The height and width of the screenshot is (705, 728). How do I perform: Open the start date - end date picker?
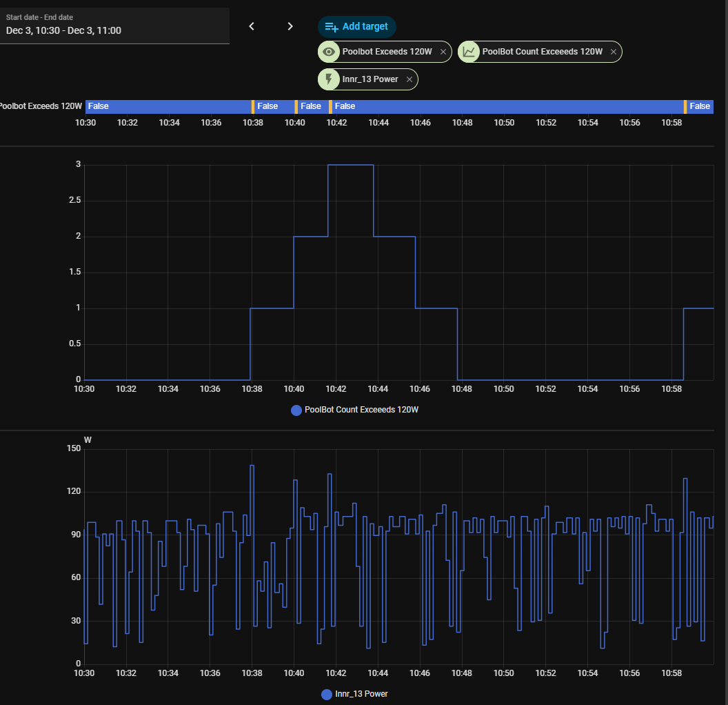coord(114,26)
